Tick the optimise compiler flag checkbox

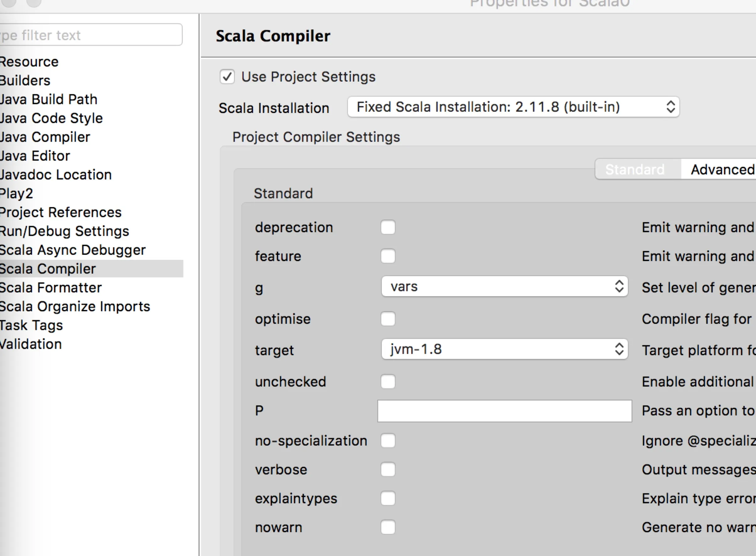[388, 319]
